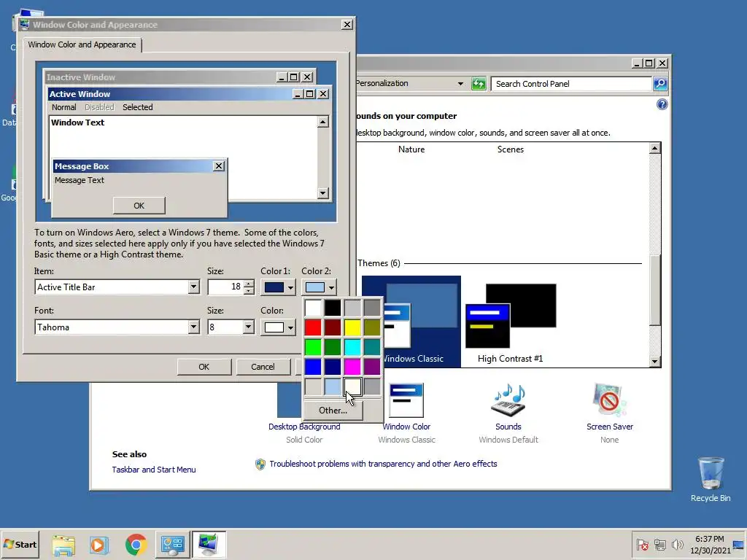Viewport: 747px width, 560px height.
Task: Click the themes list scroll up arrow
Action: click(x=654, y=148)
